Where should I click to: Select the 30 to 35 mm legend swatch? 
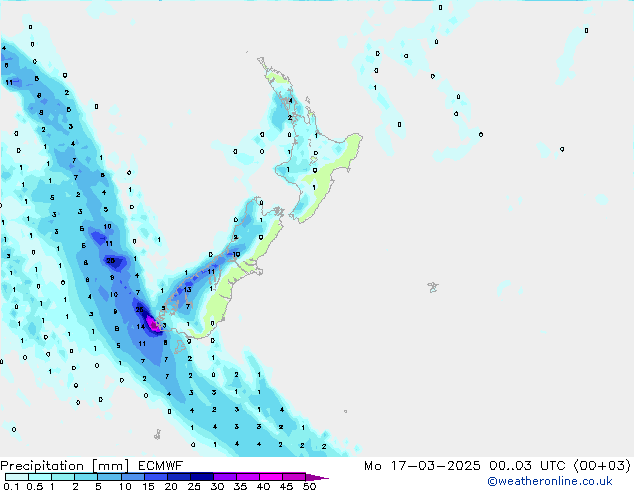(x=224, y=477)
